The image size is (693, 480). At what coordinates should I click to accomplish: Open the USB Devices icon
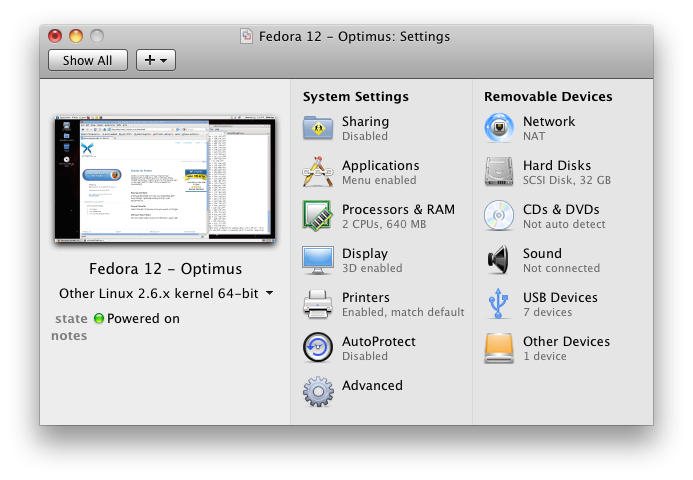[498, 303]
